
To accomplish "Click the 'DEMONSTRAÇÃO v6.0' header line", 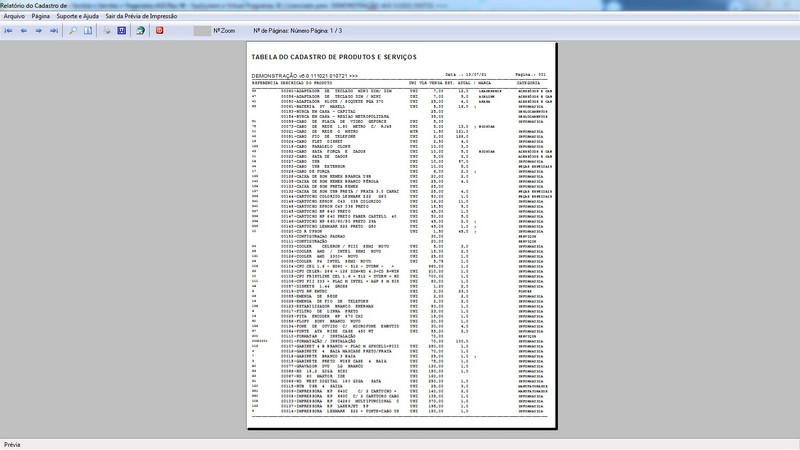I will click(x=305, y=76).
